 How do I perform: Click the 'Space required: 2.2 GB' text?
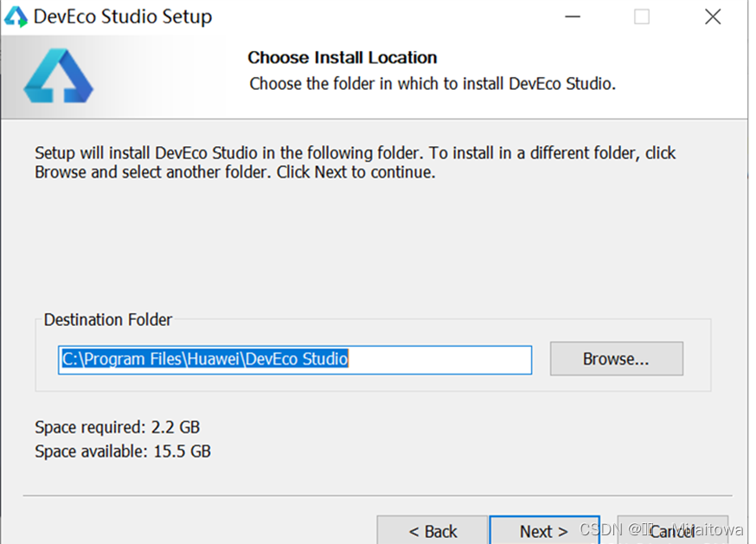coord(117,427)
